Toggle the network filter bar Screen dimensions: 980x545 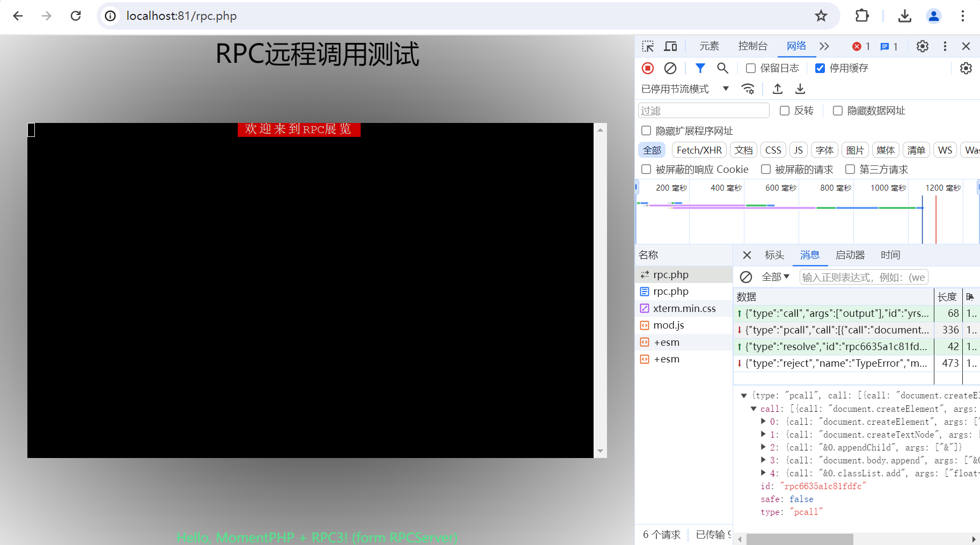(x=700, y=68)
